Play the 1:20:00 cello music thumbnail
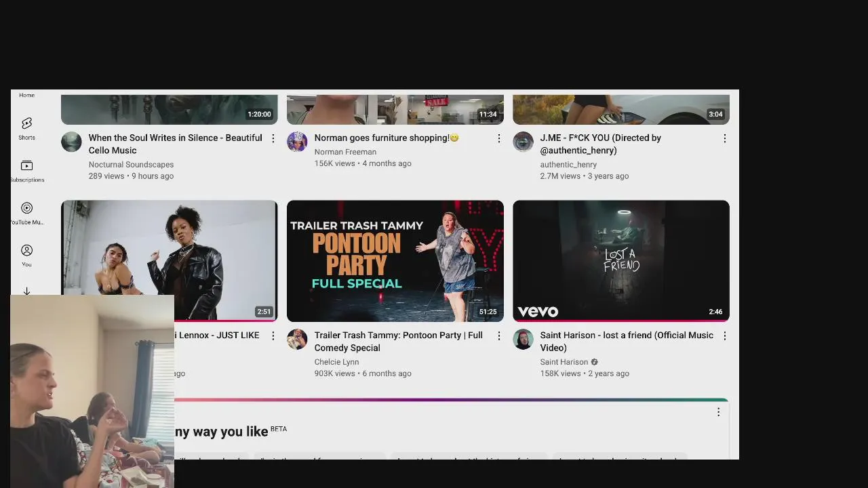The width and height of the screenshot is (868, 488). pyautogui.click(x=169, y=109)
